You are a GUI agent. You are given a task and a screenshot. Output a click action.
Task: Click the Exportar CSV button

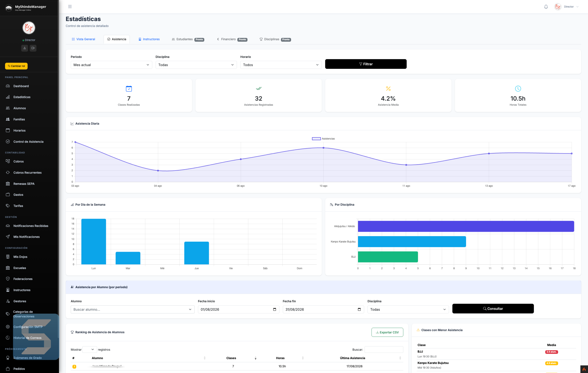387,332
